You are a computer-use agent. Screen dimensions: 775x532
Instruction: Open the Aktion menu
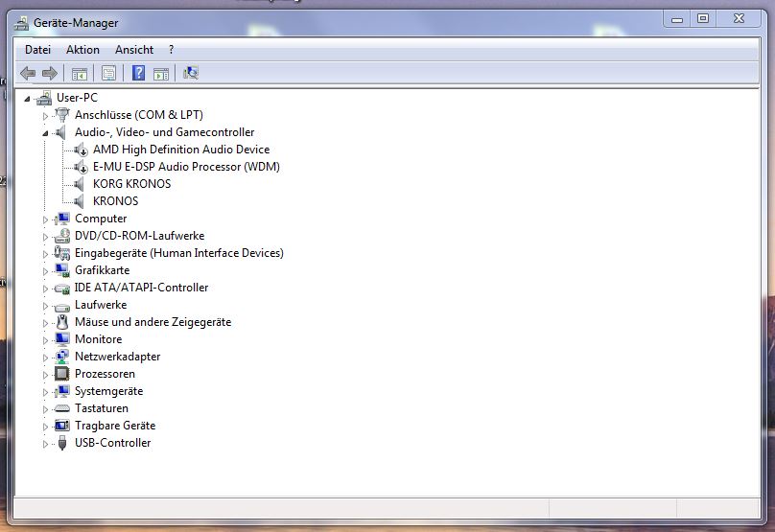click(x=82, y=50)
